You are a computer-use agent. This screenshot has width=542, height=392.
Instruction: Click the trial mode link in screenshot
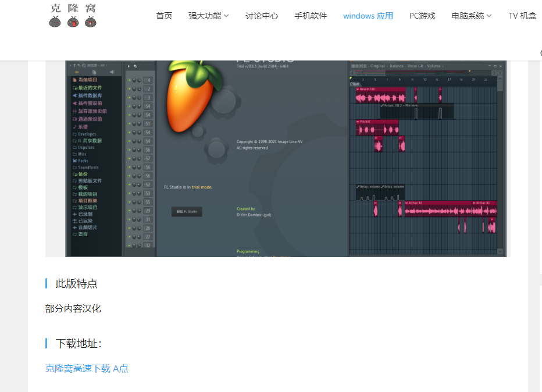point(202,187)
